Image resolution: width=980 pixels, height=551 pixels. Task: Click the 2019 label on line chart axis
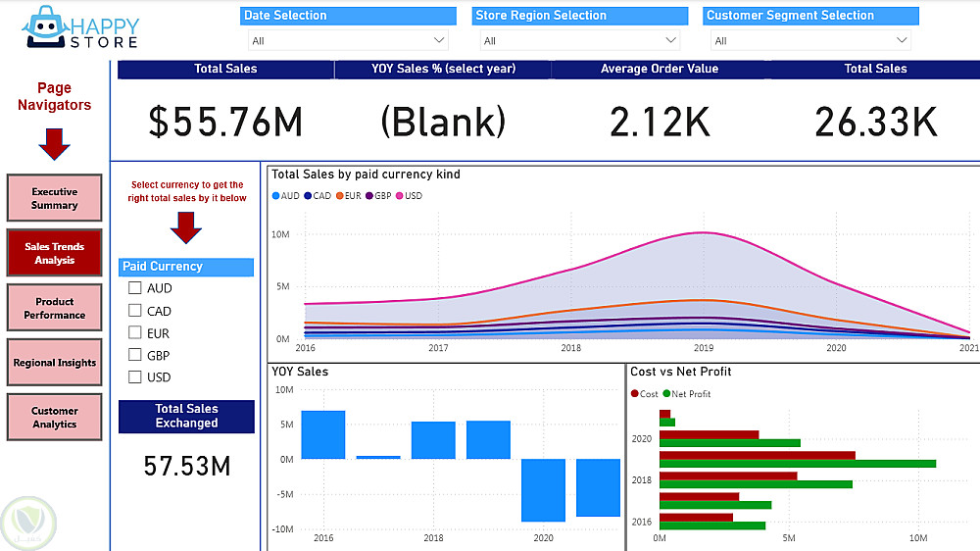[703, 348]
